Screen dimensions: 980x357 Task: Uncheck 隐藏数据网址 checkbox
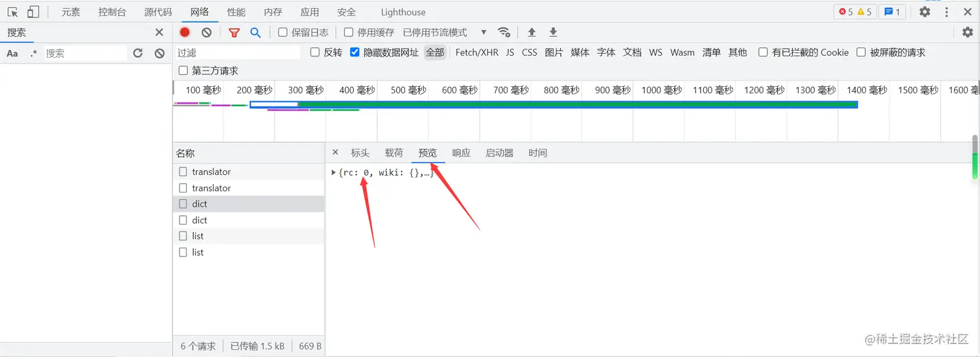[x=355, y=52]
